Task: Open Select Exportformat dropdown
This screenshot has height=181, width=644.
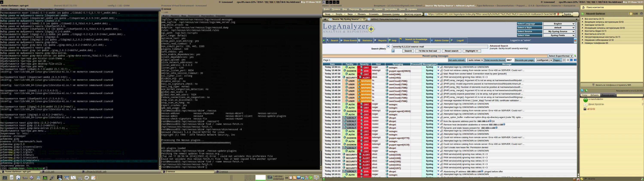Action: 560,56
